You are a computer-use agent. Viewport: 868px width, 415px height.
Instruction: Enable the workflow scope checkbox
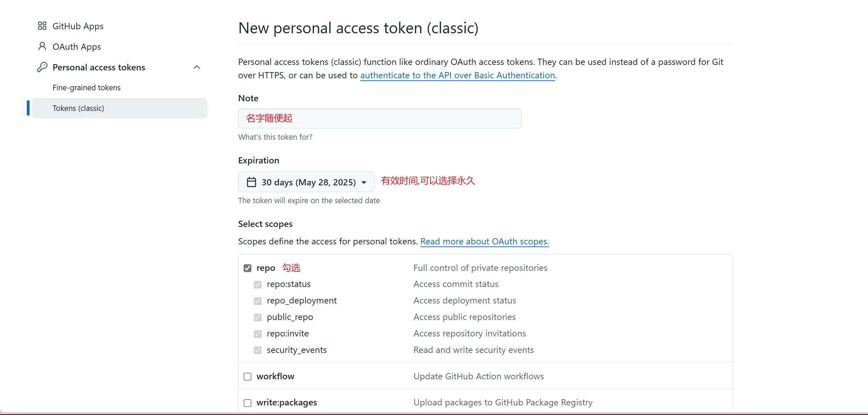pos(247,377)
